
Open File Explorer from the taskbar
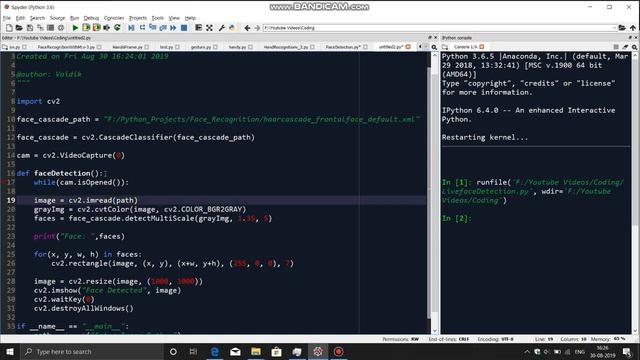256,351
